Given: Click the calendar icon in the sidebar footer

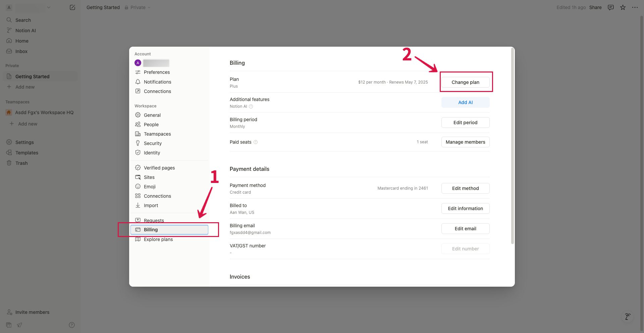Looking at the screenshot, I should (x=9, y=325).
